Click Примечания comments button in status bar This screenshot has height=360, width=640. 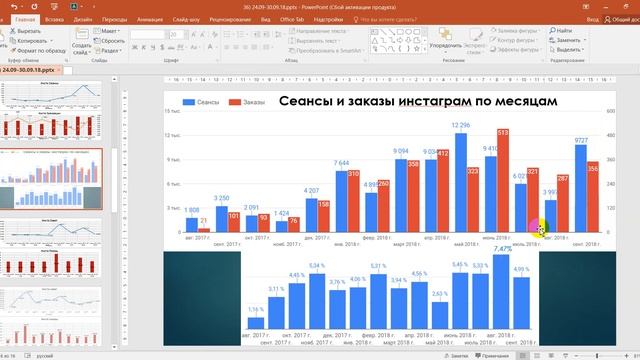[x=492, y=356]
